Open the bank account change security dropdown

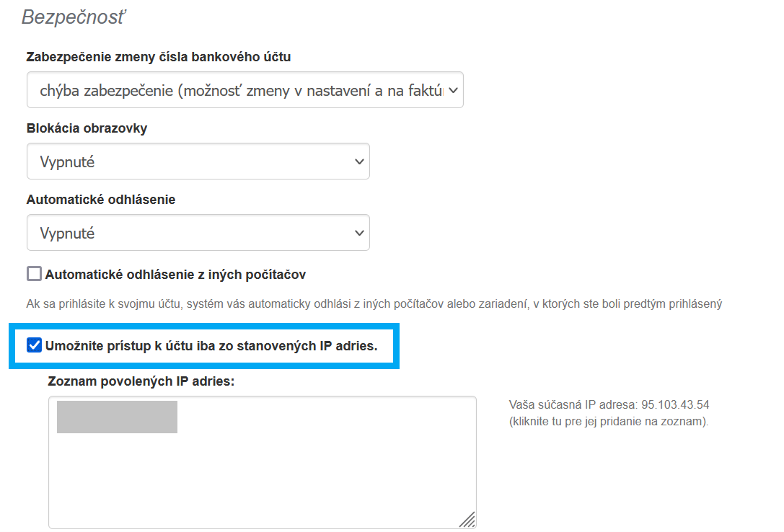pos(245,90)
